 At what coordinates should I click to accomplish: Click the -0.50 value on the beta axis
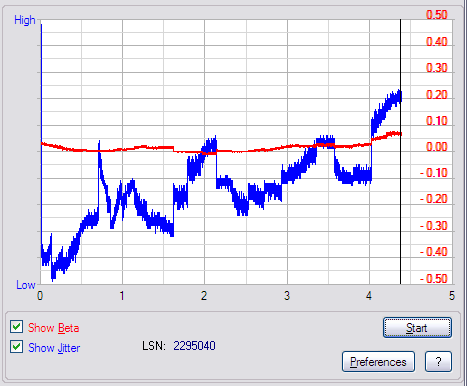[434, 278]
